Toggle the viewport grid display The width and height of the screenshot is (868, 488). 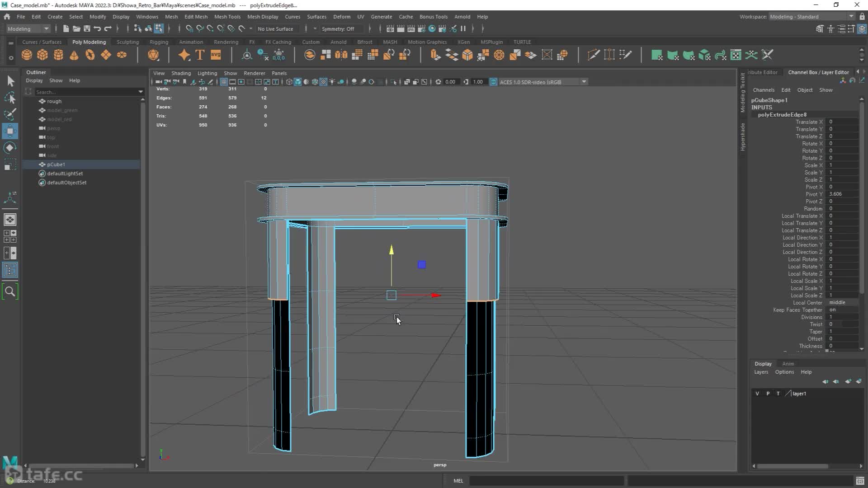point(224,82)
